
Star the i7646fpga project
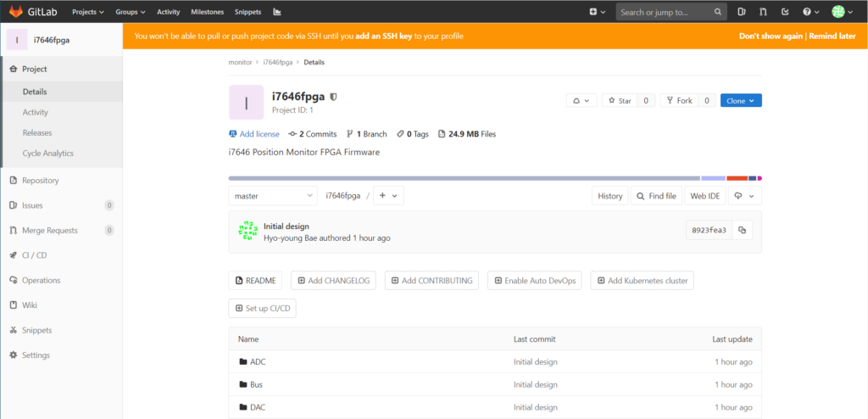click(619, 100)
